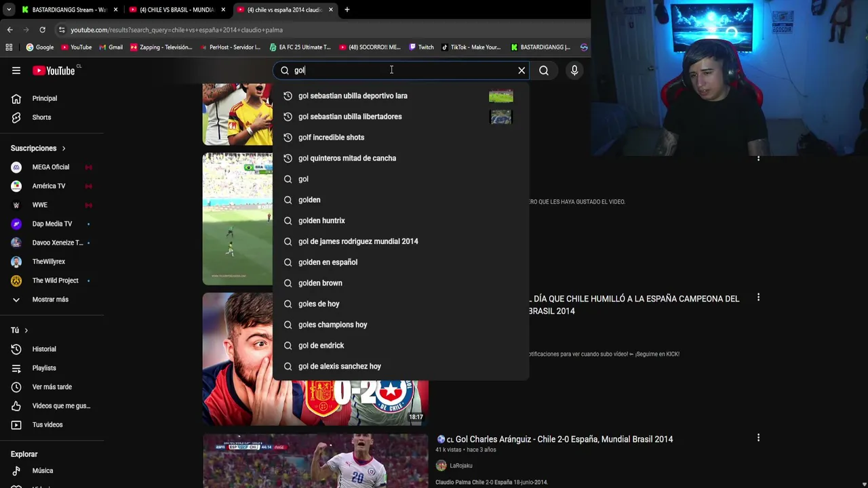Select suggestion 'gol sebastian ubilla deportivo lara'
Viewport: 868px width, 488px height.
tap(400, 96)
